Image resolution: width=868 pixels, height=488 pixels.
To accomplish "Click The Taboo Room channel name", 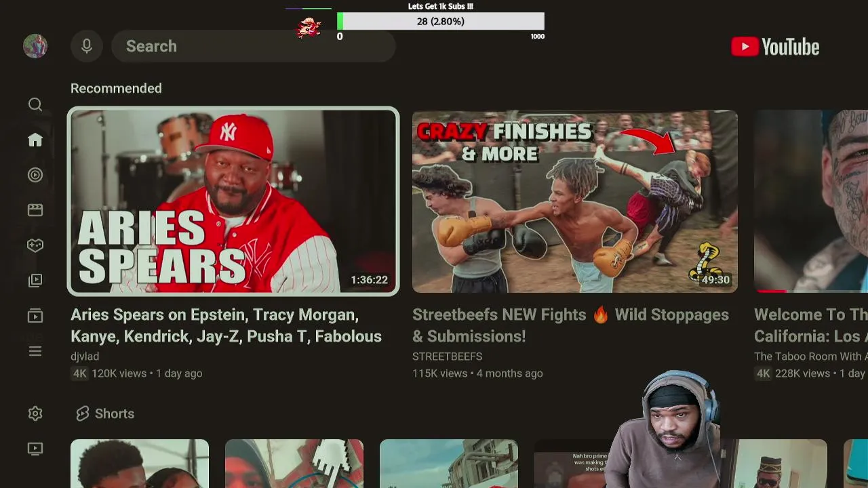I will click(811, 357).
